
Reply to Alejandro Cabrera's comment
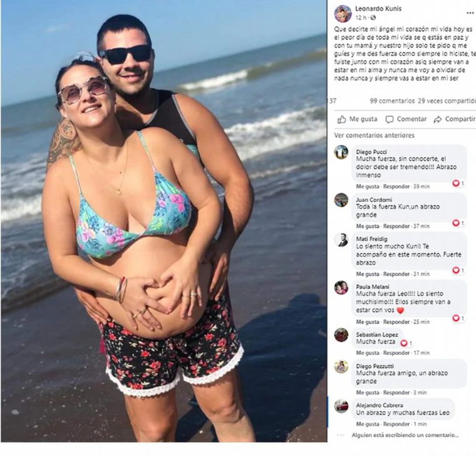click(x=396, y=424)
